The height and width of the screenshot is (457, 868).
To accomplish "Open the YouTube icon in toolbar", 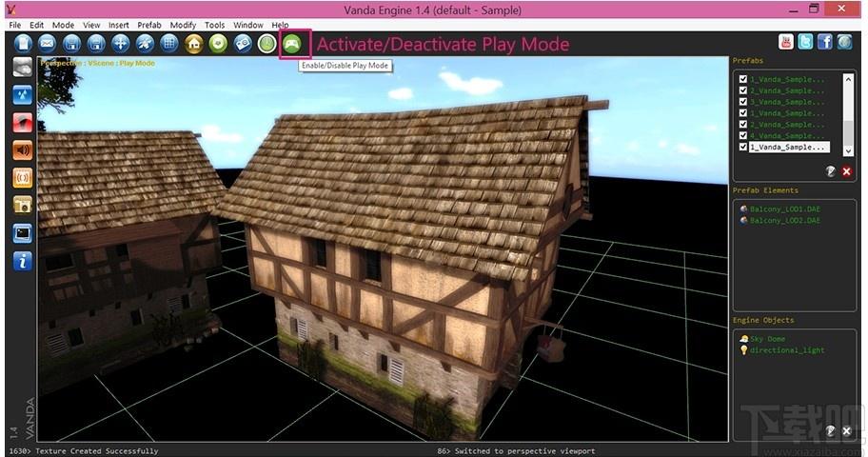I will coord(786,42).
